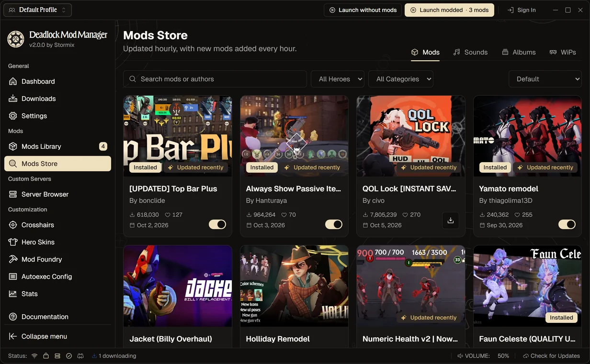Open the QOL Lock mod title
The image size is (590, 364).
(x=409, y=189)
